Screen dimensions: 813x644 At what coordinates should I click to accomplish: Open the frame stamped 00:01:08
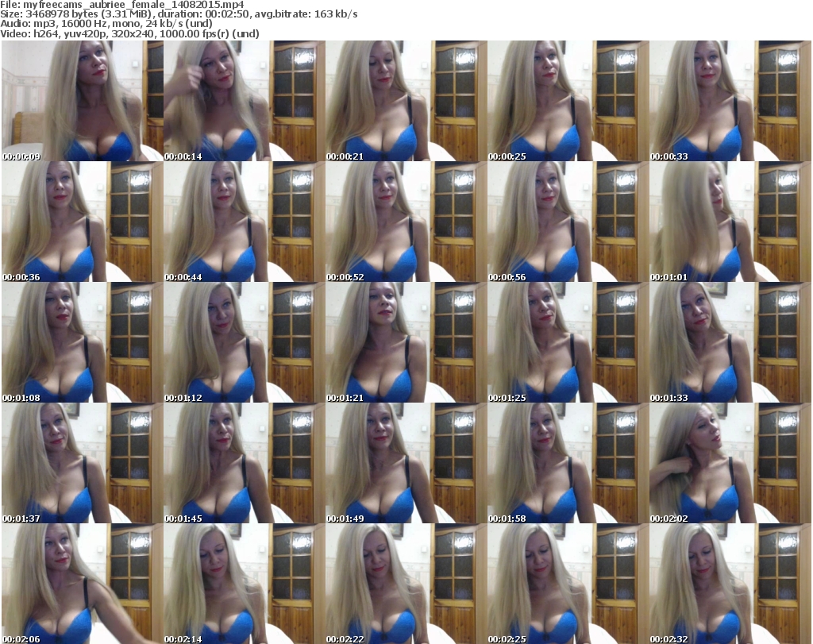coord(83,342)
